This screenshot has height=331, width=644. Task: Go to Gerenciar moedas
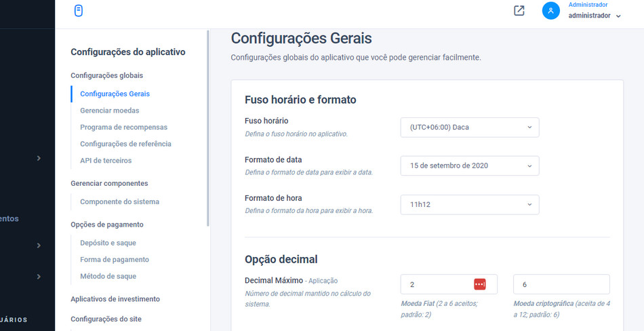[x=110, y=110]
